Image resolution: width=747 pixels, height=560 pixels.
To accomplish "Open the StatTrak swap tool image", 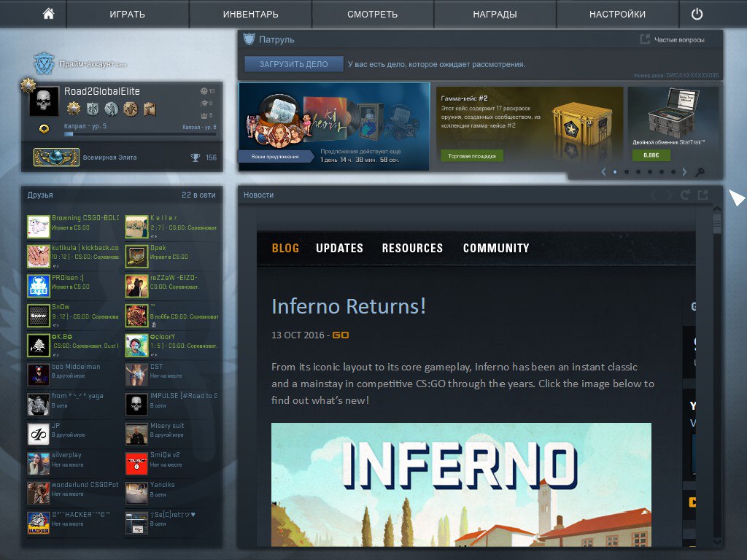I will tap(673, 113).
